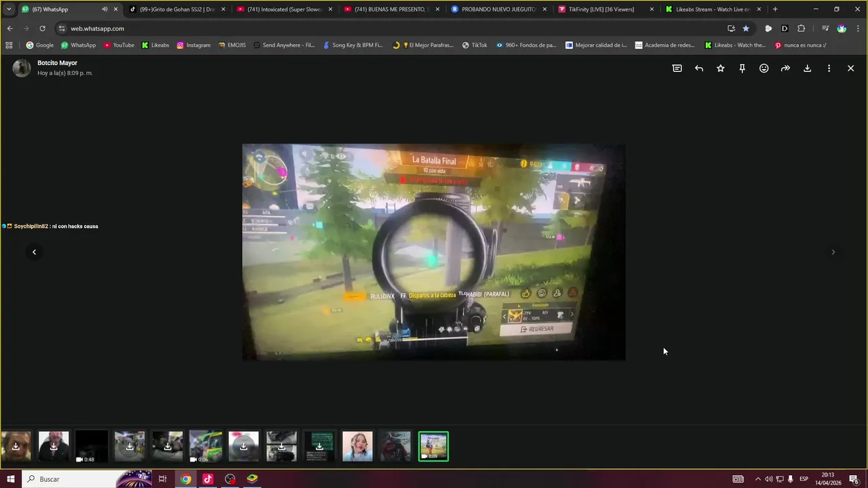Screen dimensions: 868x488
Task: Open BlueStacks from the taskbar
Action: pyautogui.click(x=252, y=479)
